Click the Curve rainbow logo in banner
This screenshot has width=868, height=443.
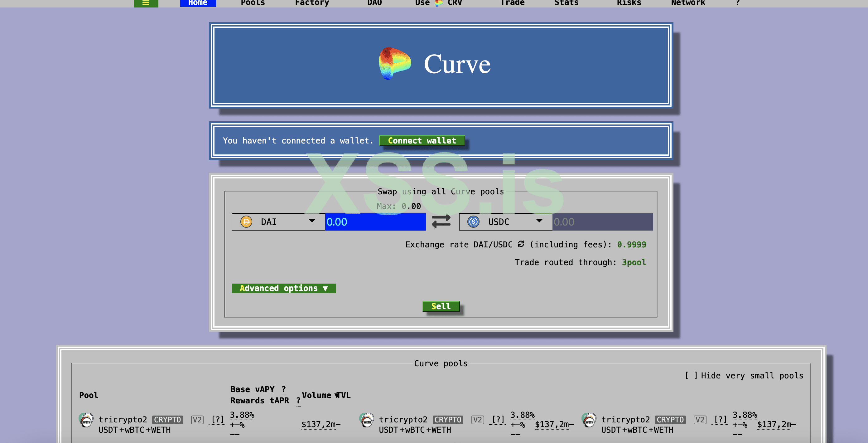(x=395, y=63)
